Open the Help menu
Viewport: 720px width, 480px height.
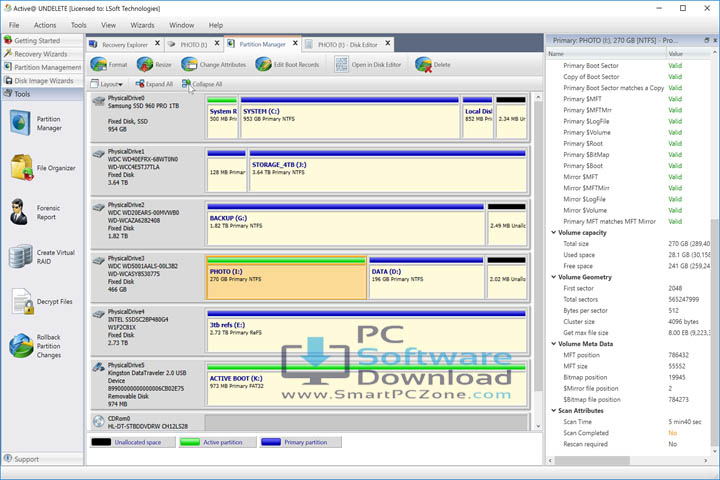tap(216, 25)
